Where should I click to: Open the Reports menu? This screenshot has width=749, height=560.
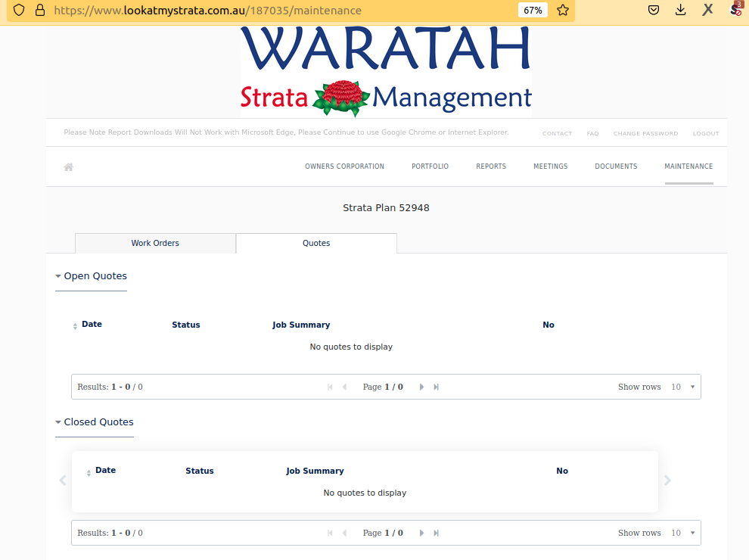[491, 166]
